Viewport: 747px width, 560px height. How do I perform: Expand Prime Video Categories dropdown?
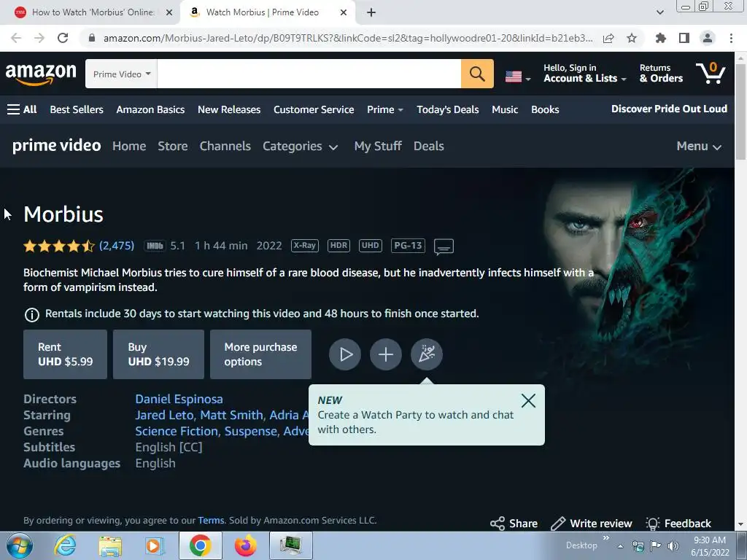coord(300,146)
